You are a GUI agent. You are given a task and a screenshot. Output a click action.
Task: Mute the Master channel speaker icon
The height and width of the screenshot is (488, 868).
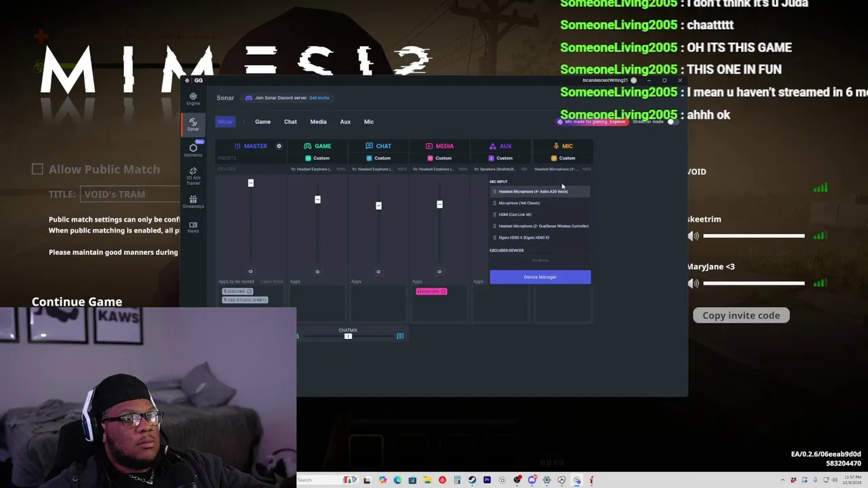[x=250, y=271]
